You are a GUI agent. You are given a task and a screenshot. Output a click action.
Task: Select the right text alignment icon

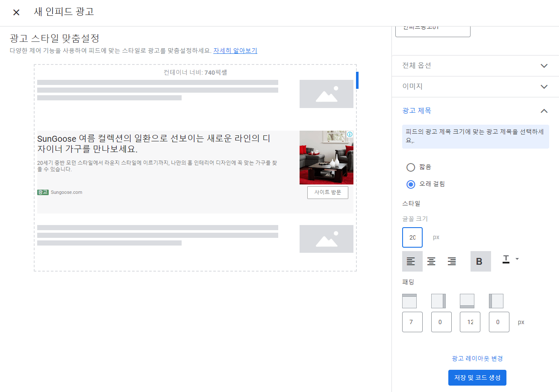(452, 261)
